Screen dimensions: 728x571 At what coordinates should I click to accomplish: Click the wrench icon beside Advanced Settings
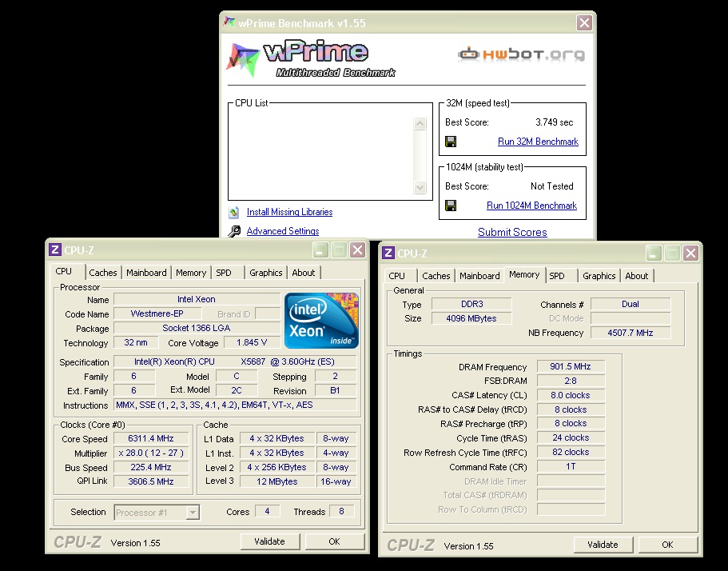pos(234,232)
